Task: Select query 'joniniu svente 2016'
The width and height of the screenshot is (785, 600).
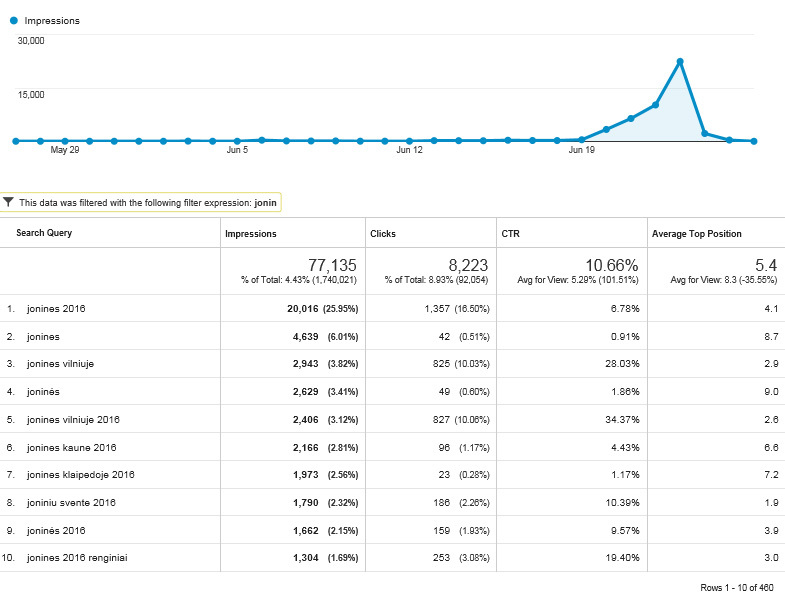Action: [x=71, y=503]
